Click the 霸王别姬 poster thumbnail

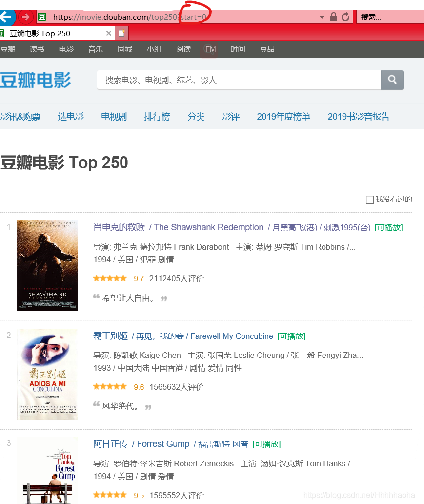coord(47,374)
